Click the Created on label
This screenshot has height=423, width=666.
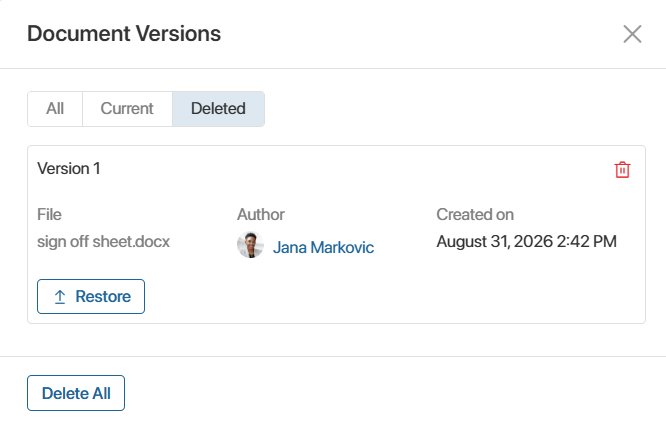[475, 214]
